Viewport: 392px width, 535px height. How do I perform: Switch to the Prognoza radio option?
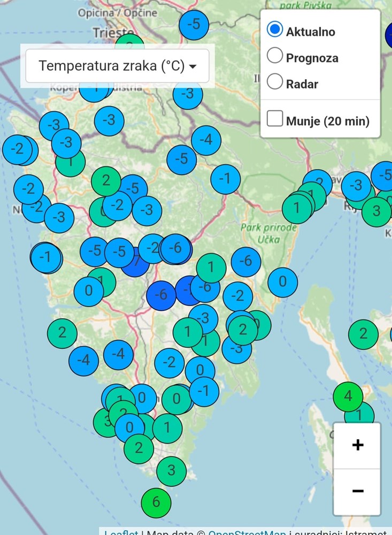[275, 56]
